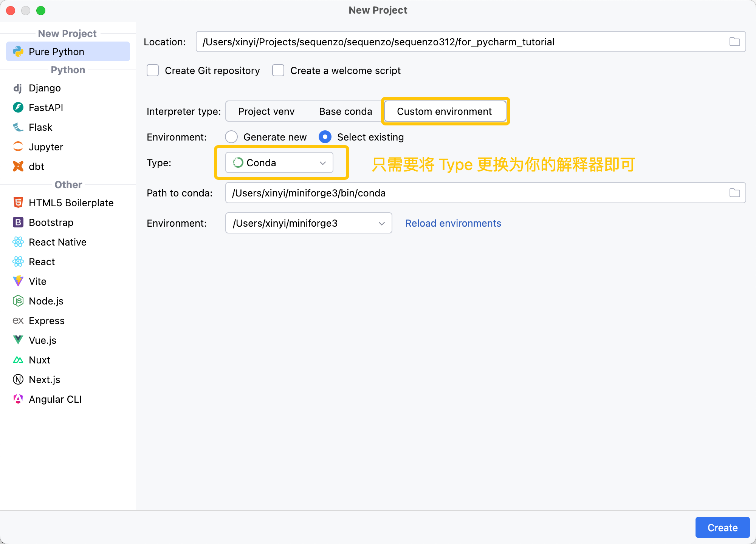Check Create a welcome script
This screenshot has width=756, height=544.
(278, 70)
